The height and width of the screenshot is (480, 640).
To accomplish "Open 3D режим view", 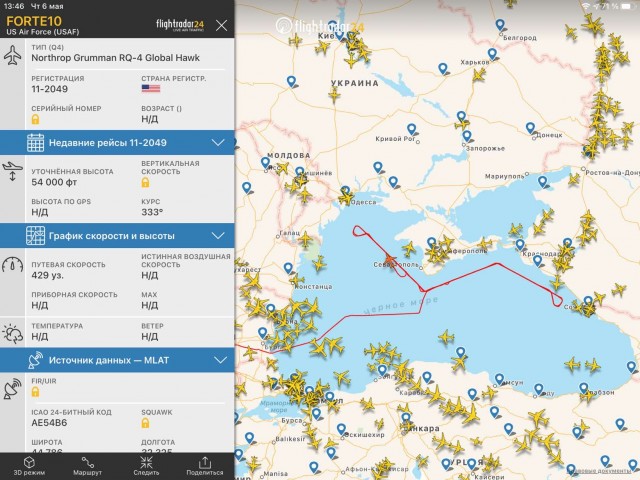I will (29, 466).
